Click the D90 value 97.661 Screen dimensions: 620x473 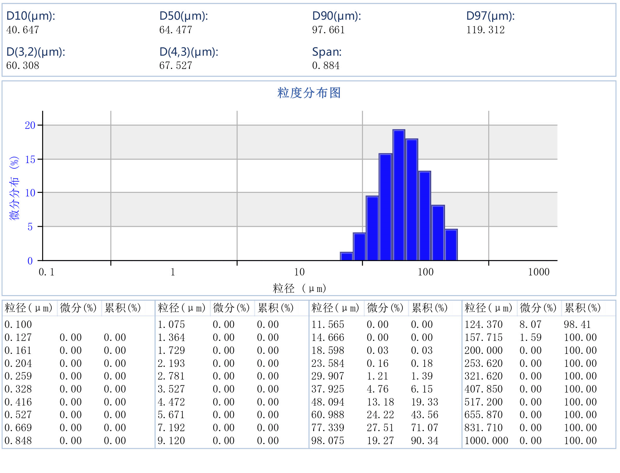point(328,30)
